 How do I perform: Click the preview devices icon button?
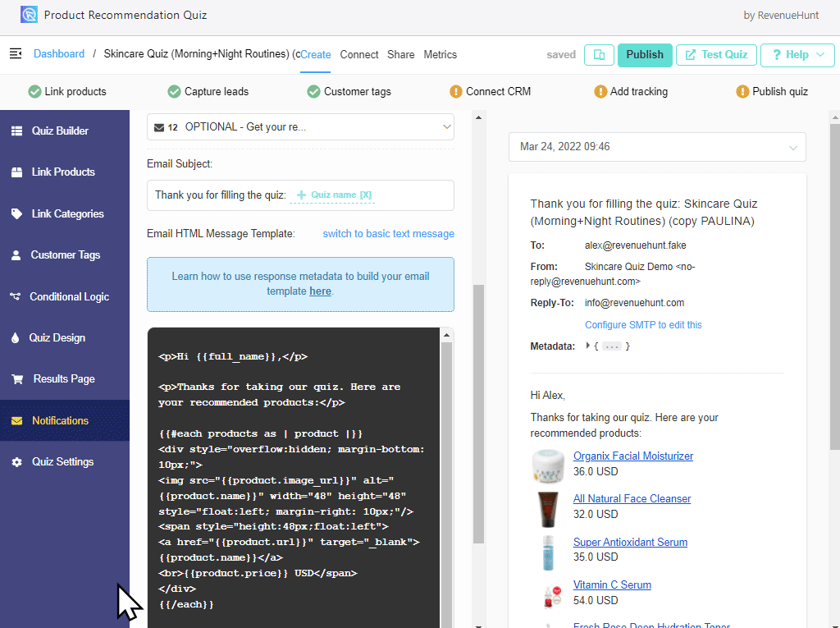(599, 55)
